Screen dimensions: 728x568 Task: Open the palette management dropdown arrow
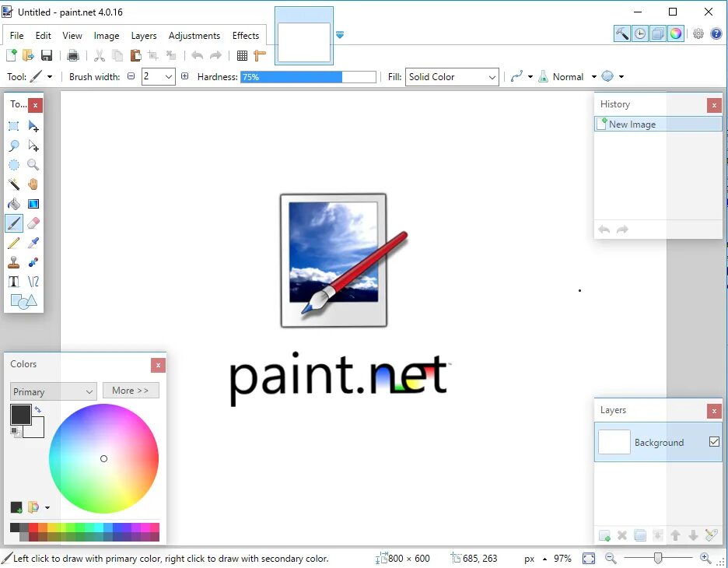[x=47, y=507]
